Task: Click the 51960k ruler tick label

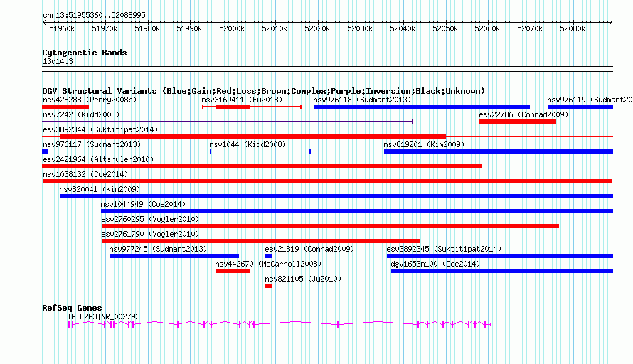Action: (x=62, y=28)
